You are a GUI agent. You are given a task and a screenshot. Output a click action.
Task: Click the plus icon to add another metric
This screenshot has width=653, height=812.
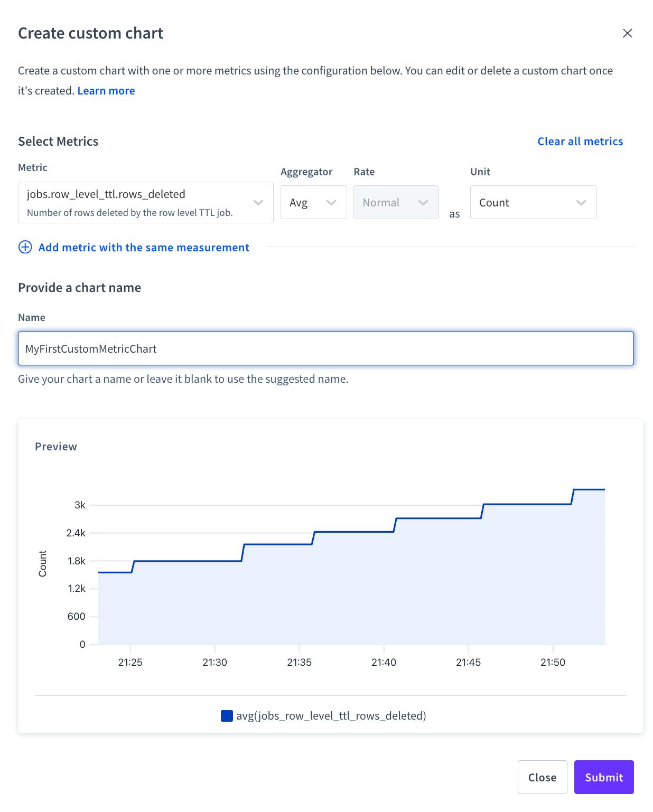click(25, 247)
